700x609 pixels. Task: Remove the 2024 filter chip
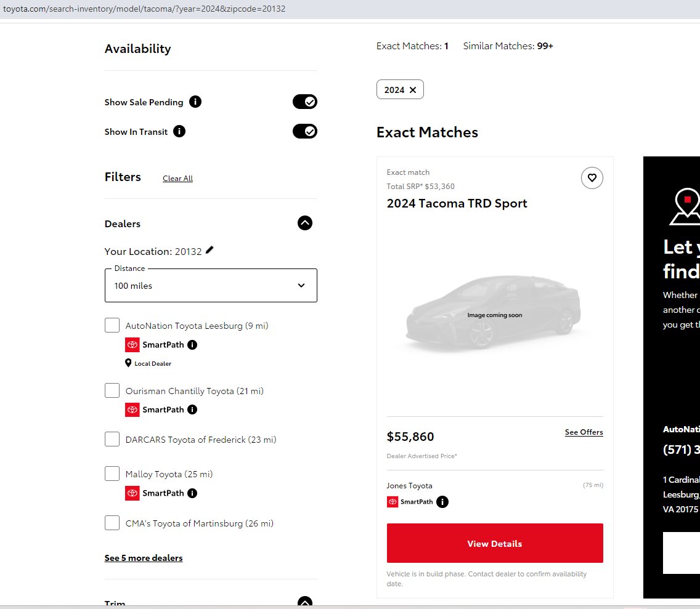(413, 90)
